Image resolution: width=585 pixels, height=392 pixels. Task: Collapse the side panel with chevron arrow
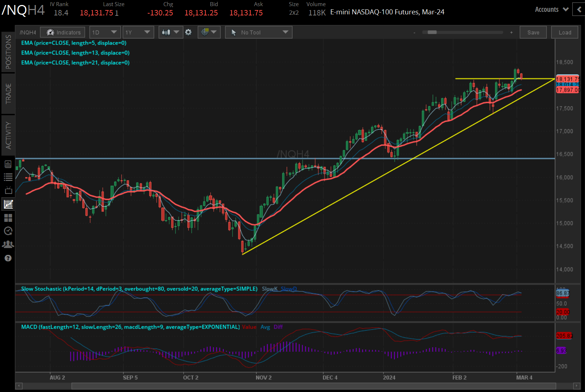[579, 10]
